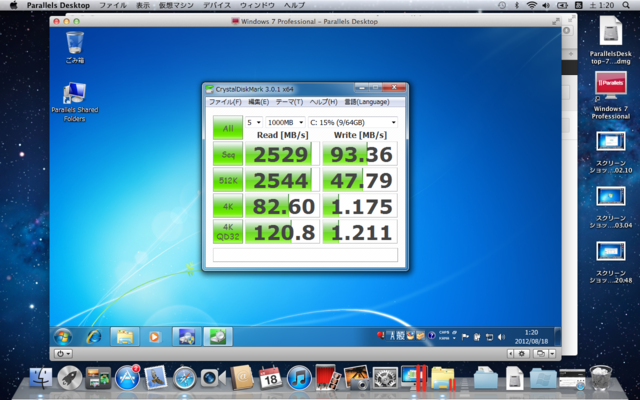
Task: Click the Parallels Coherence view mode button
Action: click(541, 354)
